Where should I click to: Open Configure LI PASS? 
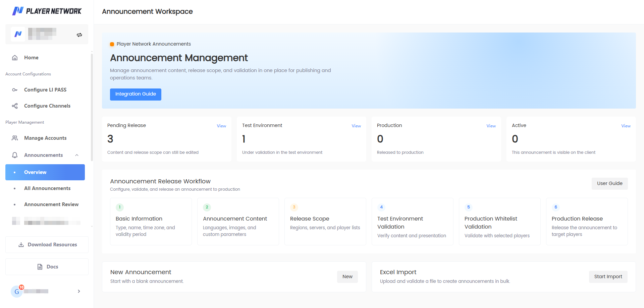45,90
